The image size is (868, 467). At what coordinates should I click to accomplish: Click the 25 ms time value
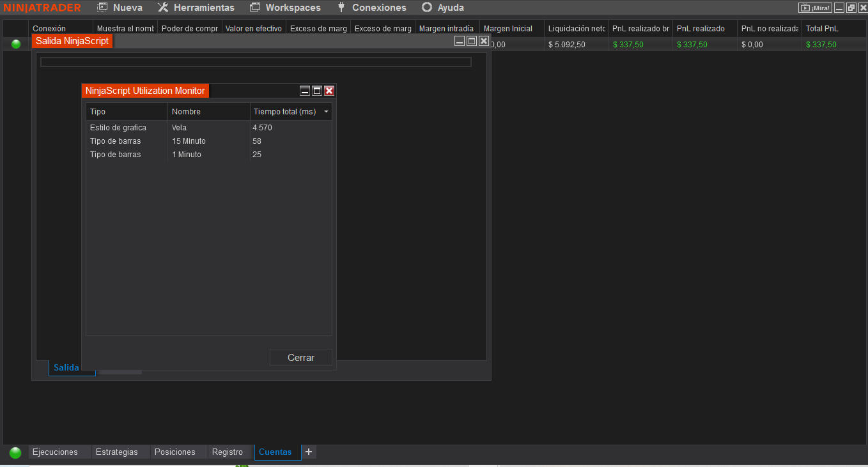click(257, 155)
